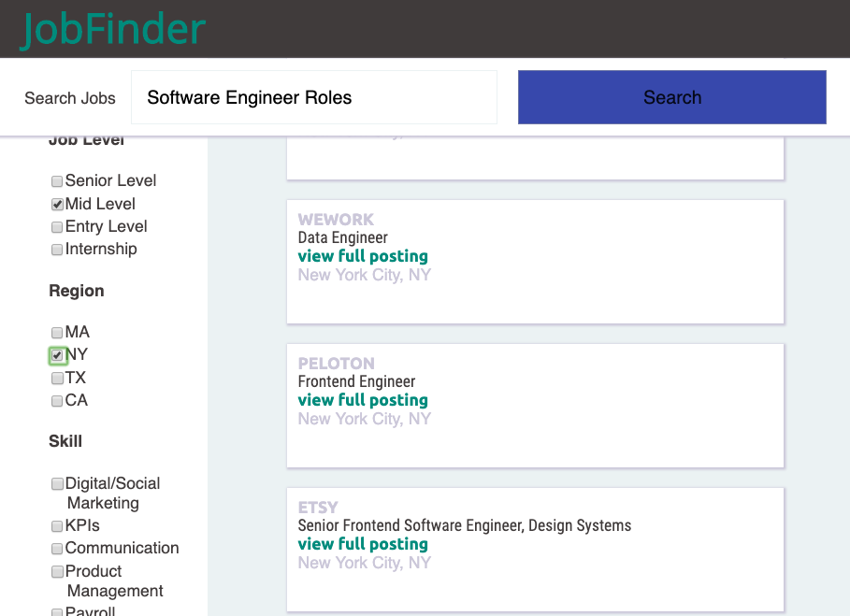Click New York City location under Etsy
Image resolution: width=850 pixels, height=616 pixels.
(365, 564)
